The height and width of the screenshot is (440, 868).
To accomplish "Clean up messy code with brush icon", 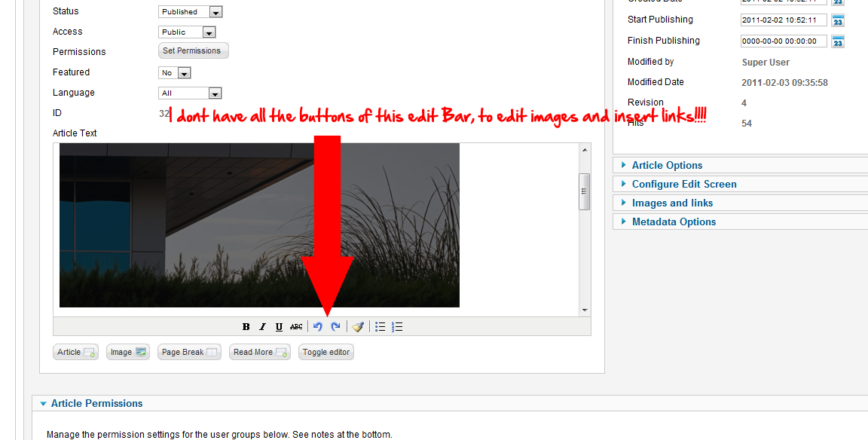I will (358, 326).
